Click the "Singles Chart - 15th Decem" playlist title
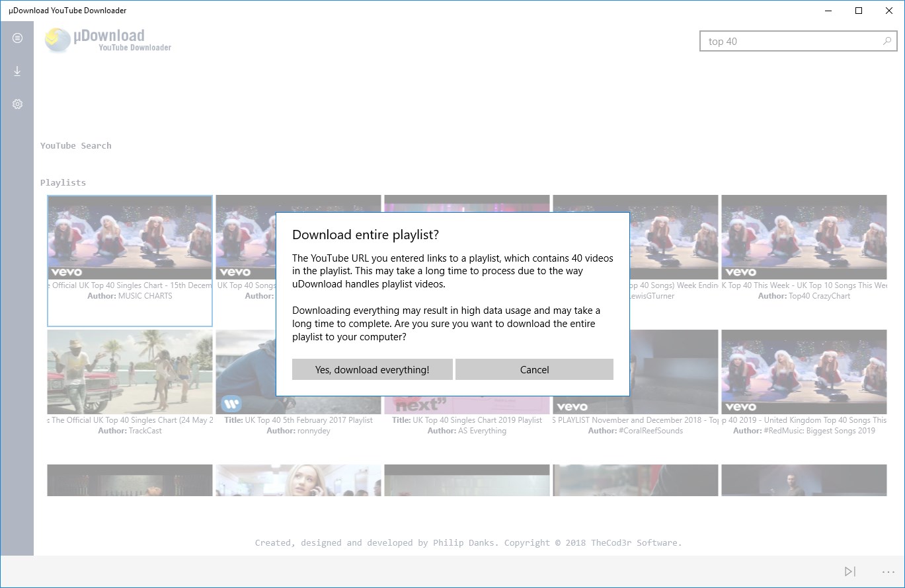905x588 pixels. (x=130, y=285)
